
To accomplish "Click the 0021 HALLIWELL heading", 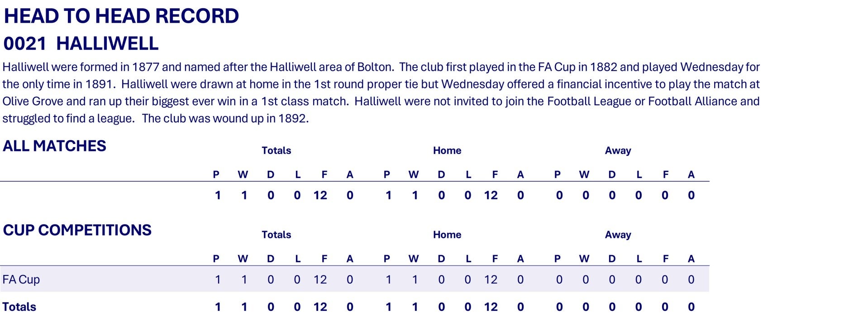I will click(81, 44).
